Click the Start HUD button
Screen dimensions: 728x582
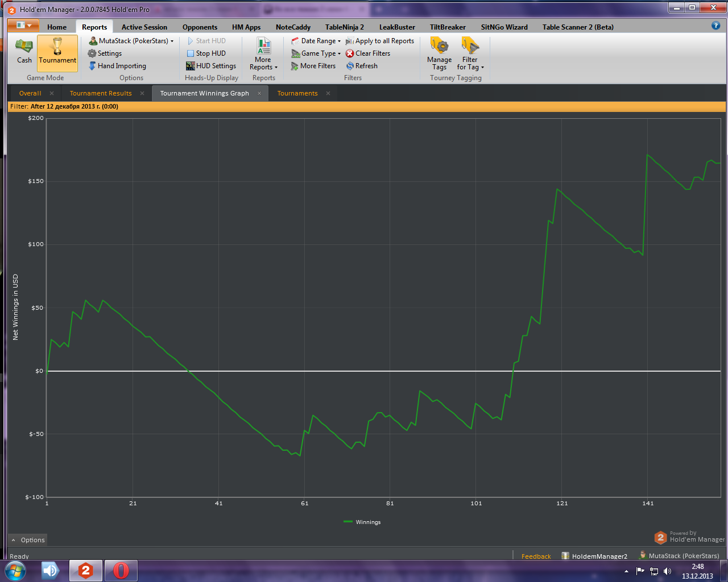click(x=206, y=41)
